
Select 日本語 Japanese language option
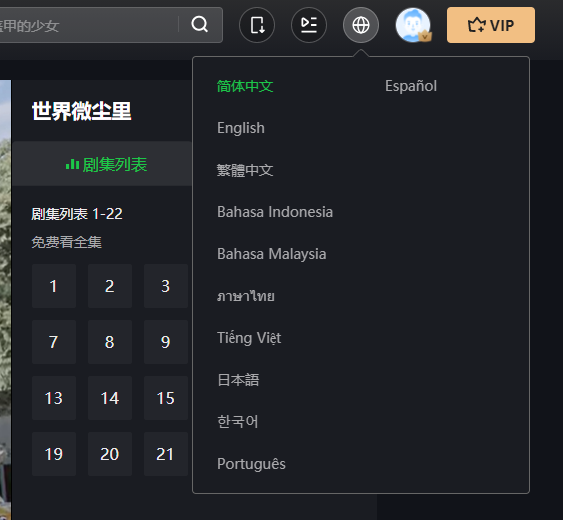[x=238, y=380]
